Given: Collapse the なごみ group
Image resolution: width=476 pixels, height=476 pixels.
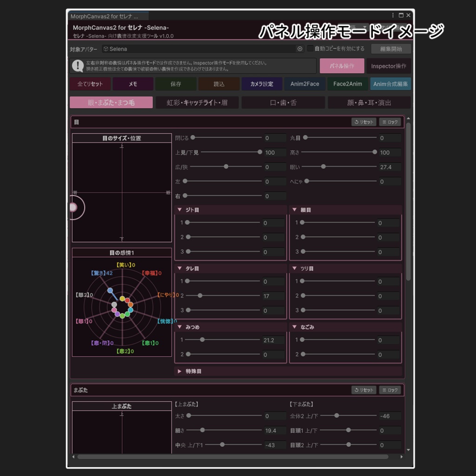Looking at the screenshot, I should [x=294, y=327].
